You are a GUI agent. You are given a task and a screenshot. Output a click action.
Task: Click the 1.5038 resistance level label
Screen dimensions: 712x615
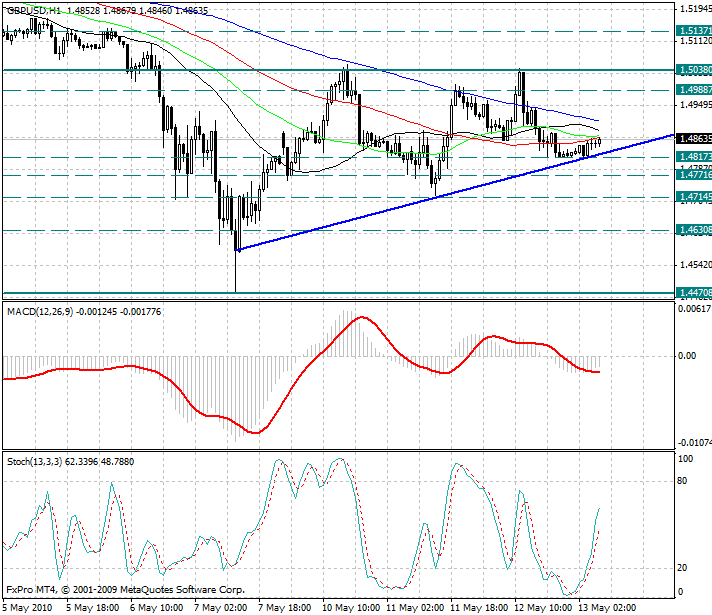[694, 70]
